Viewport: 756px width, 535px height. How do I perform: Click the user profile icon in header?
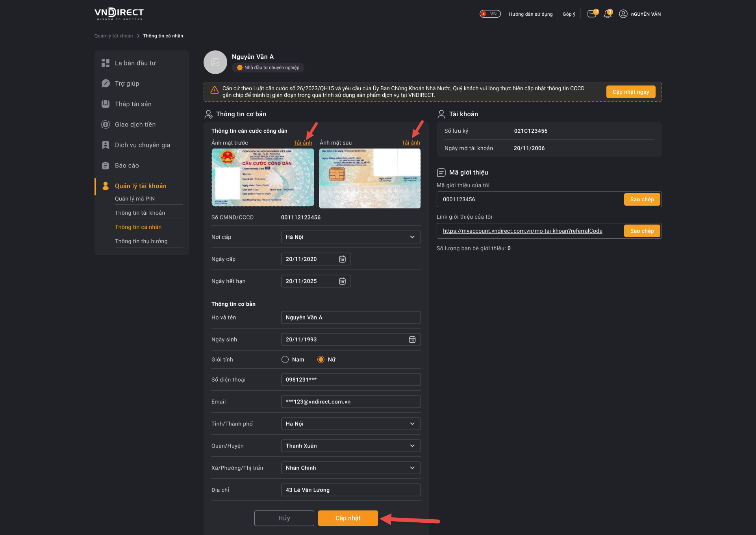[x=623, y=14]
